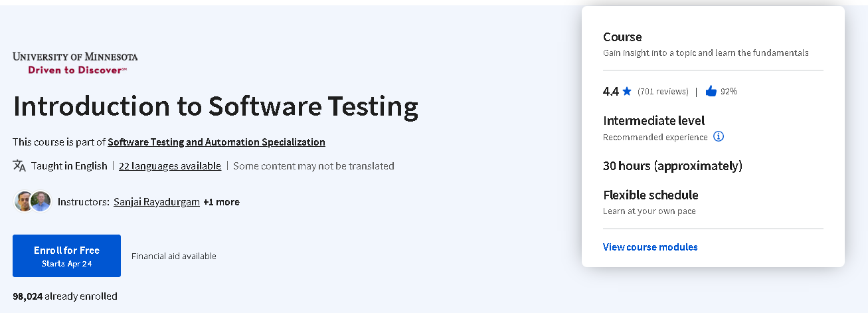Click the Flexible schedule heading
The image size is (868, 313).
pyautogui.click(x=651, y=195)
